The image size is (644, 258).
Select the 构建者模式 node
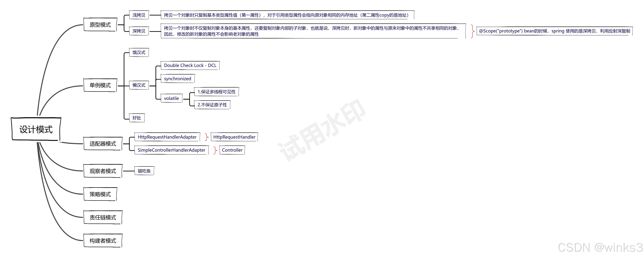tap(103, 241)
